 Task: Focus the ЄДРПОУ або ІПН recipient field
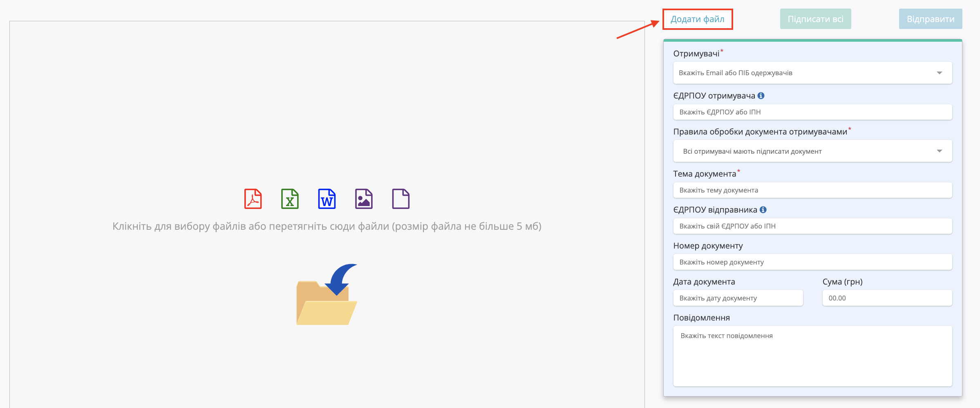point(812,112)
